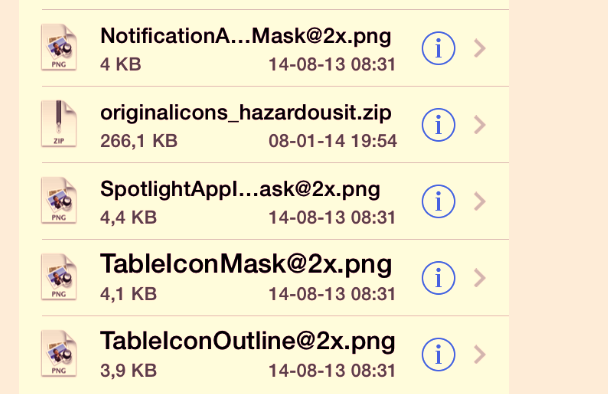Click the 08-01-14 19:54 date label
Viewport: 608px width, 394px height.
333,141
